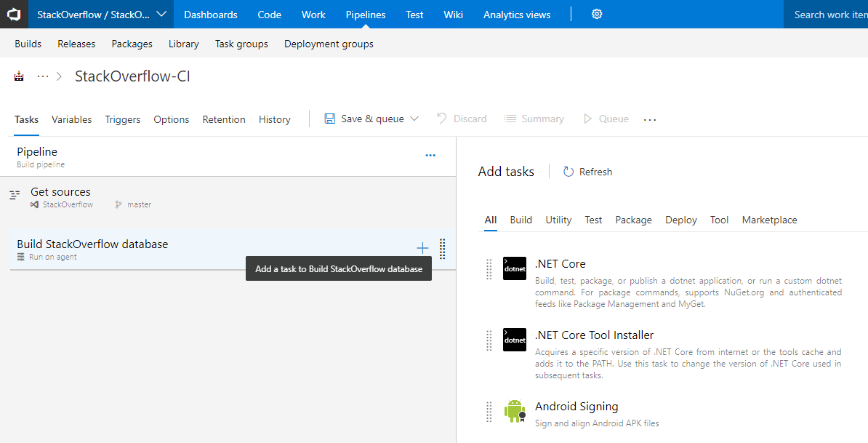This screenshot has height=443, width=868.
Task: Open the settings gear icon
Action: (597, 15)
